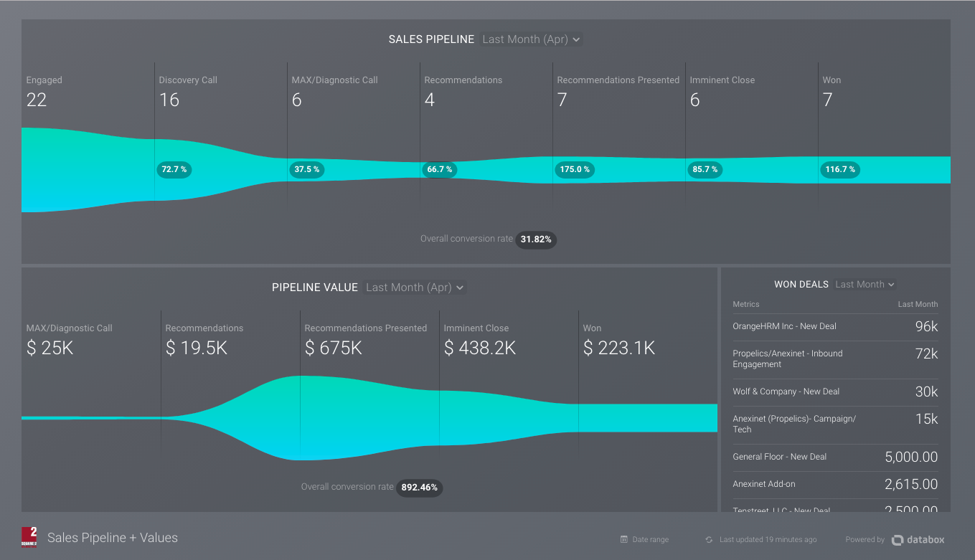Select General Floor - New Deal row

835,457
